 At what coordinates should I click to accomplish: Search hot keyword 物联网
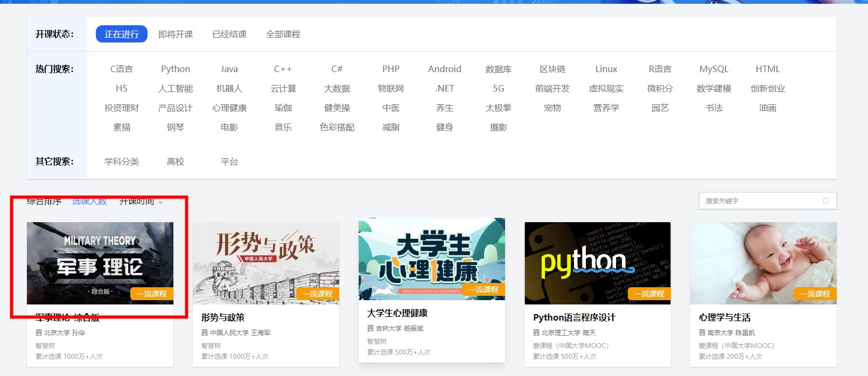tap(391, 88)
